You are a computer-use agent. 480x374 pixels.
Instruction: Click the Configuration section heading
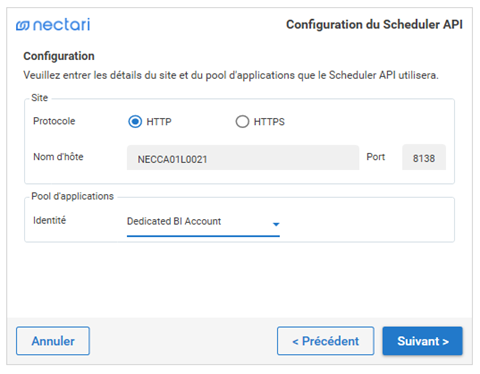coord(59,56)
